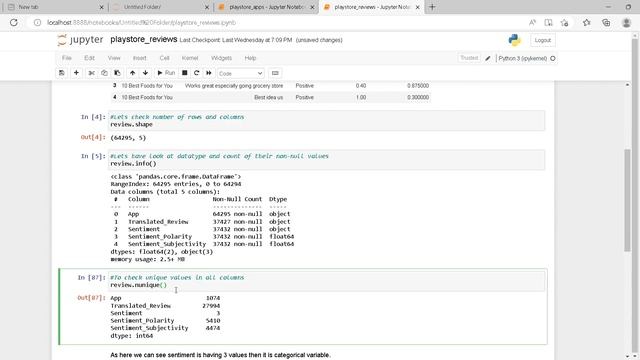This screenshot has width=640, height=360.
Task: Click inside the review.nunique() code cell
Action: (326, 281)
